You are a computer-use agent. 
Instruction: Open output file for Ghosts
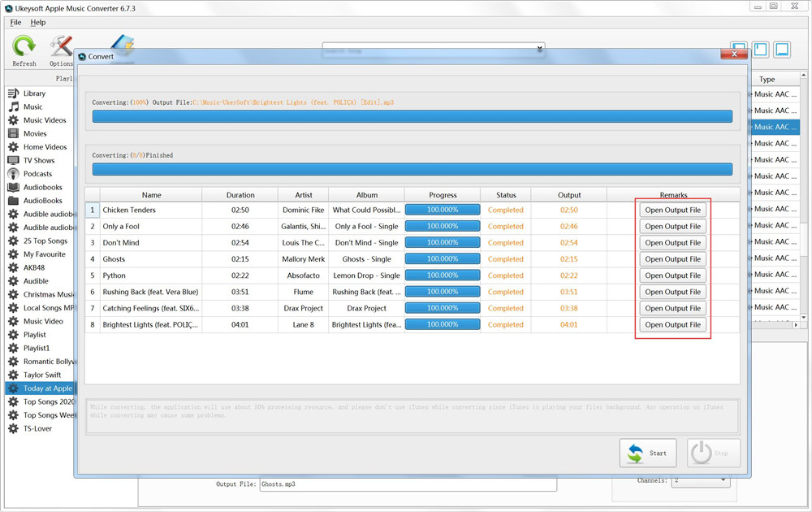(672, 259)
